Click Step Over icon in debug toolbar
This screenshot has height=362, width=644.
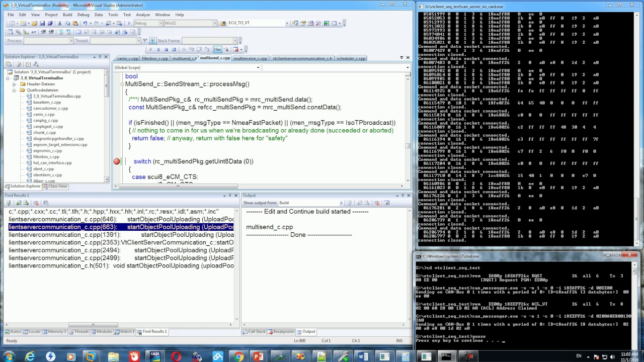pos(199,49)
